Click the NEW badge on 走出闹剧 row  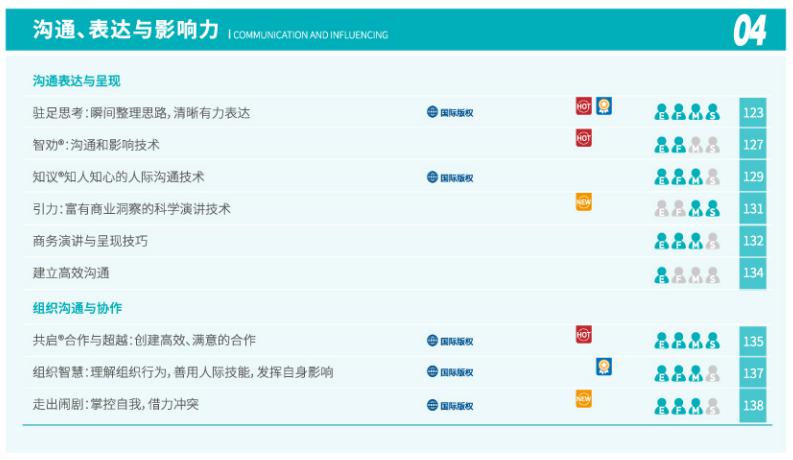pyautogui.click(x=583, y=399)
